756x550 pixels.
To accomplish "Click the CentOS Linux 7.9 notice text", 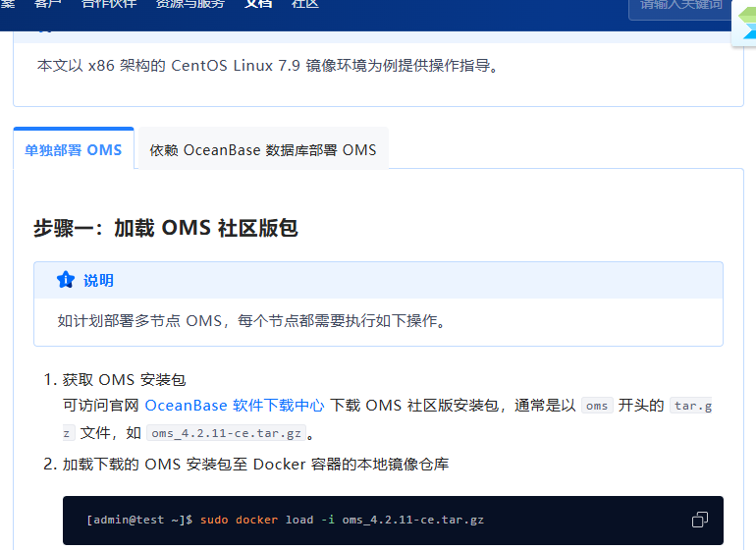I will pyautogui.click(x=268, y=66).
